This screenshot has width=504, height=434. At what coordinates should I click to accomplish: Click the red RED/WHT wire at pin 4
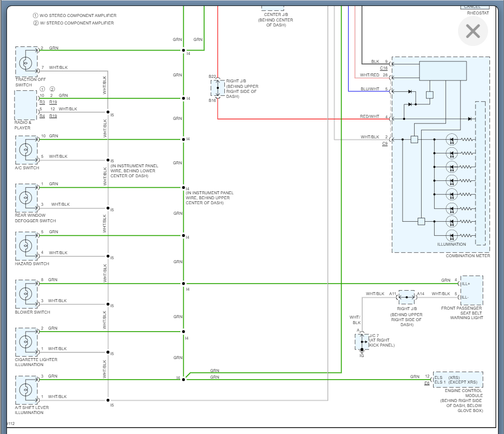click(300, 119)
